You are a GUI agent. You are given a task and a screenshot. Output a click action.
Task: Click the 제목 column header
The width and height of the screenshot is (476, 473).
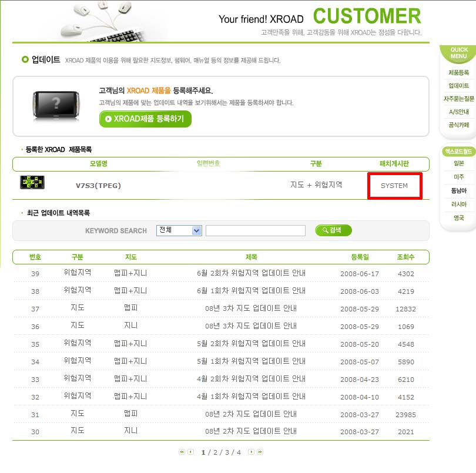(x=252, y=257)
